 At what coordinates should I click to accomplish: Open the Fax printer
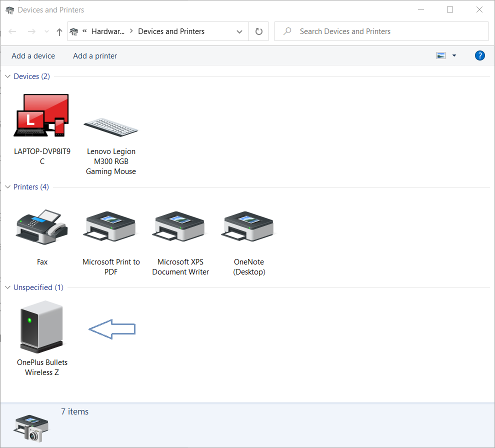(42, 226)
